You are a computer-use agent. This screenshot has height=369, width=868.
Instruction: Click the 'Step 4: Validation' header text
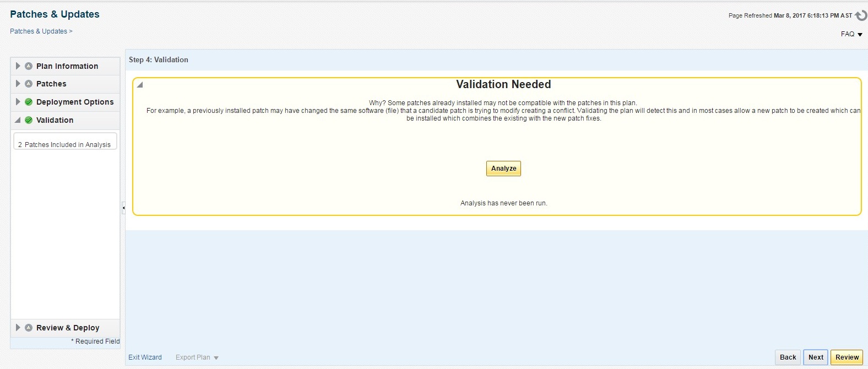coord(159,59)
